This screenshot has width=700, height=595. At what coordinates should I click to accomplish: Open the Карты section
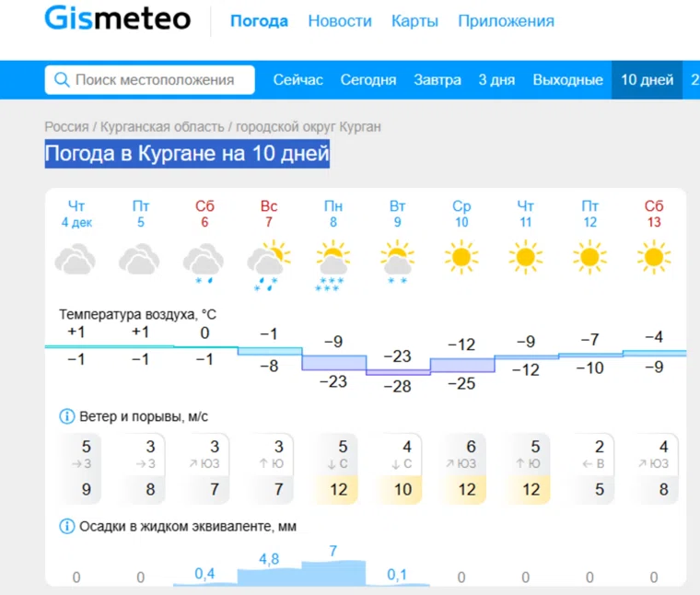(x=414, y=21)
